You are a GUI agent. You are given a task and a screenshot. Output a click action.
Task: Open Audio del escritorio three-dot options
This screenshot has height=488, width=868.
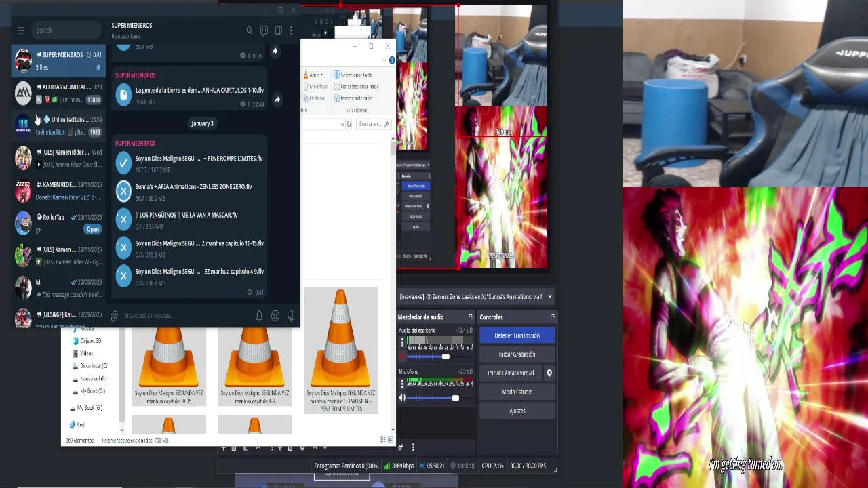click(401, 343)
